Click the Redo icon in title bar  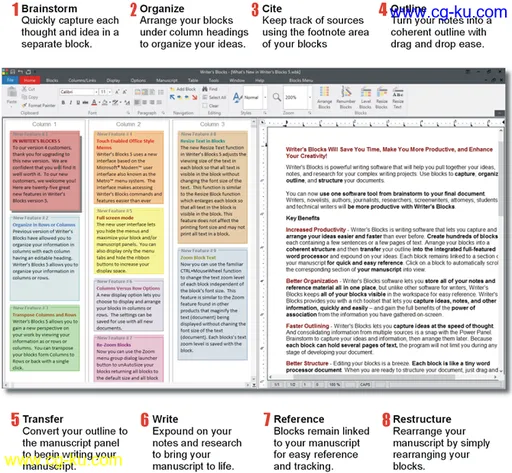(28, 72)
